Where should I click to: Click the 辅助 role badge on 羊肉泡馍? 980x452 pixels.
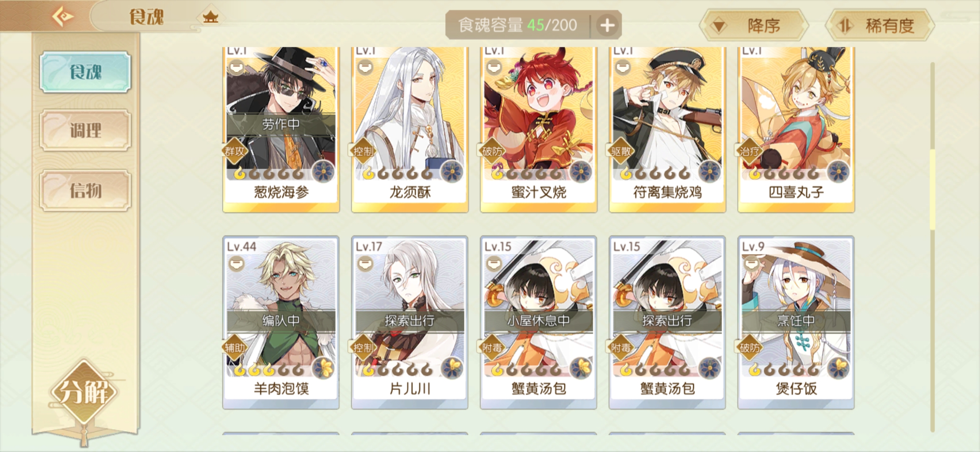(x=235, y=347)
